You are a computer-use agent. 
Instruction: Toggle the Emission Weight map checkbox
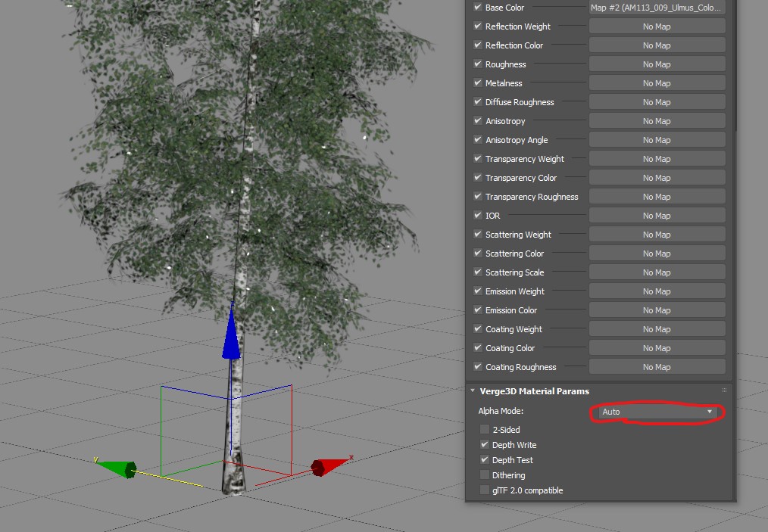(x=478, y=291)
